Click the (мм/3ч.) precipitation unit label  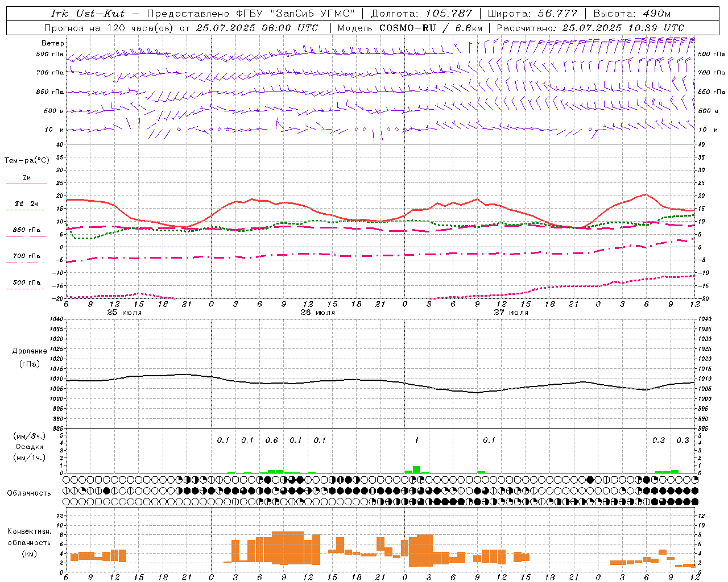click(30, 436)
